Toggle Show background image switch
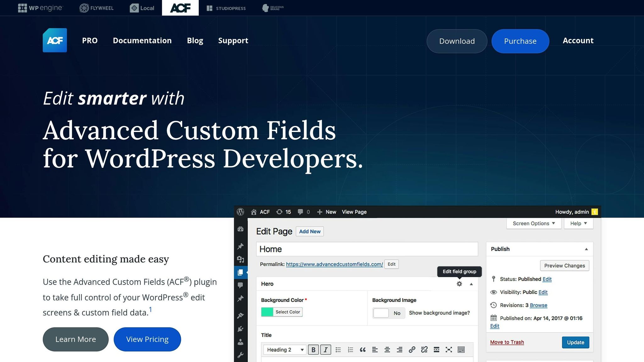The image size is (644, 362). click(389, 313)
